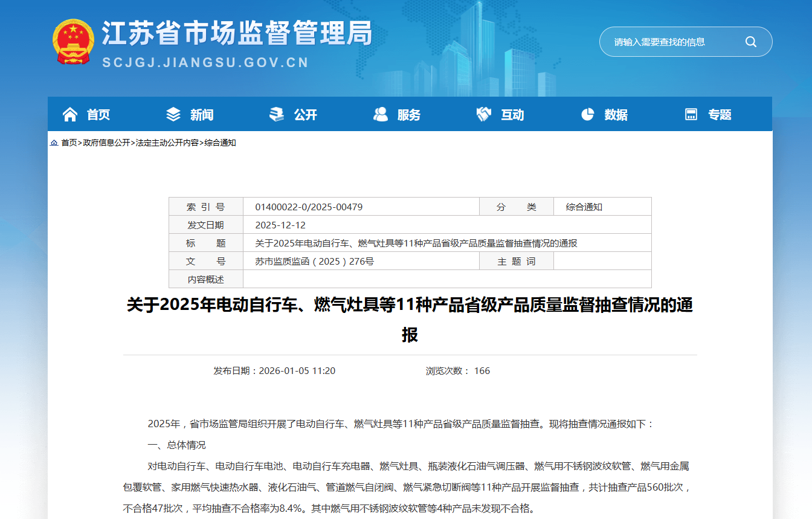Click the small home icon in breadcrumb
Image resolution: width=812 pixels, height=519 pixels.
pos(54,143)
